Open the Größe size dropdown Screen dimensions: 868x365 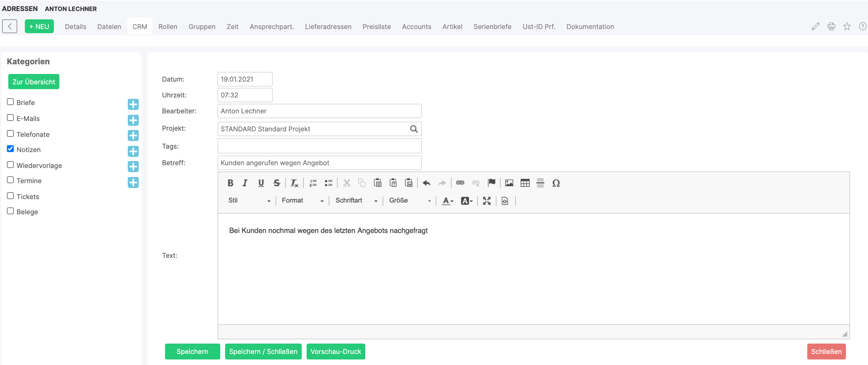pyautogui.click(x=410, y=201)
